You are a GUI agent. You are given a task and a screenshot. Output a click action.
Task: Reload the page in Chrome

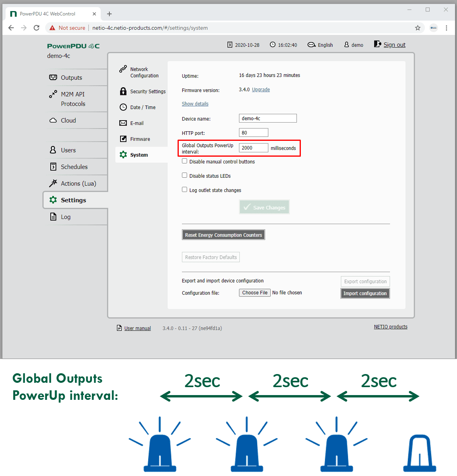(36, 28)
